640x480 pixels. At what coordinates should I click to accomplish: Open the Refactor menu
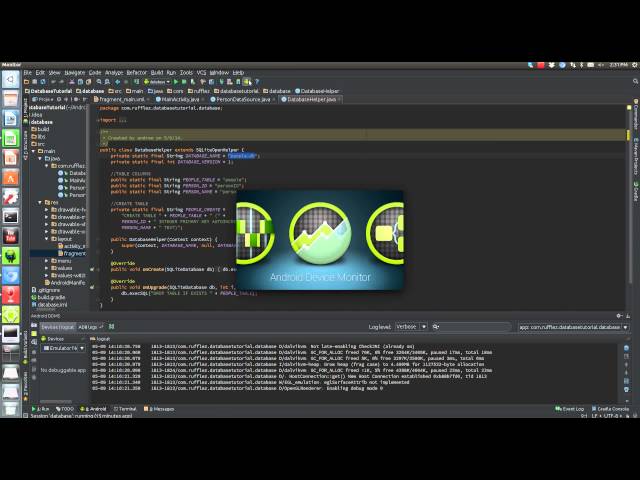(136, 73)
